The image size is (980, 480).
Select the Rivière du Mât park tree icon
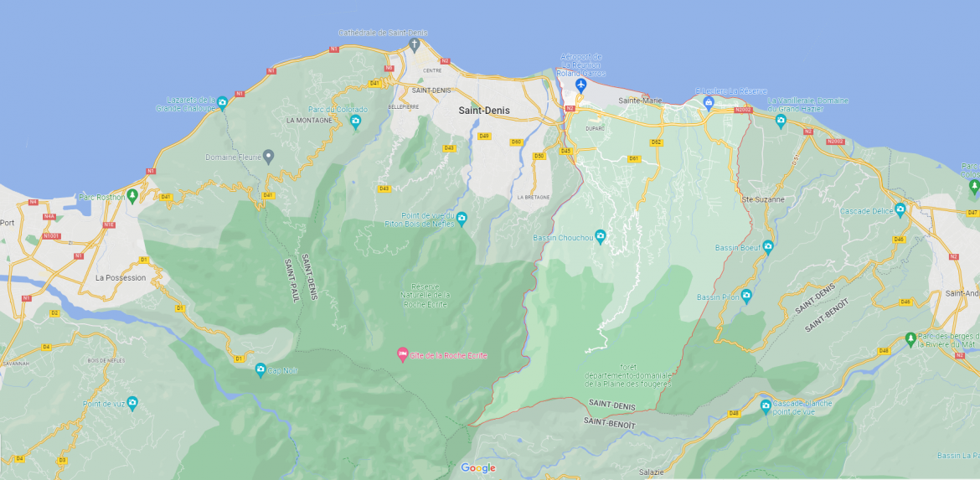click(x=910, y=339)
